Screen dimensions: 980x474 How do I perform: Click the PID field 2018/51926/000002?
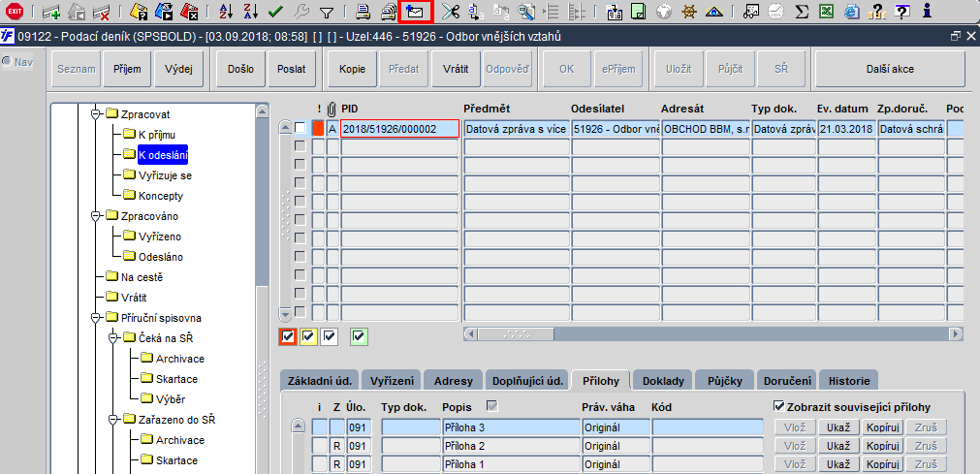(x=400, y=129)
